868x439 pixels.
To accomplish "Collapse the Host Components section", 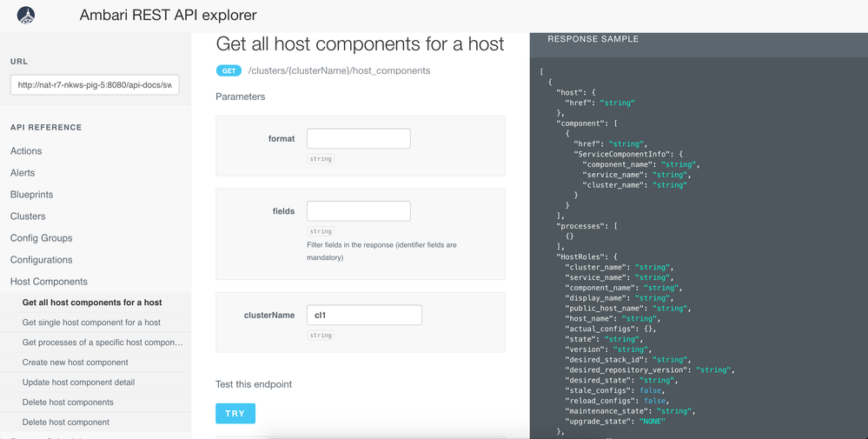I will [49, 282].
